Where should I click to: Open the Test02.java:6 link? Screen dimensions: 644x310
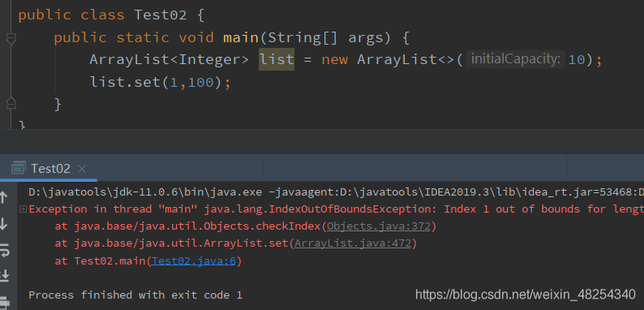coord(194,260)
